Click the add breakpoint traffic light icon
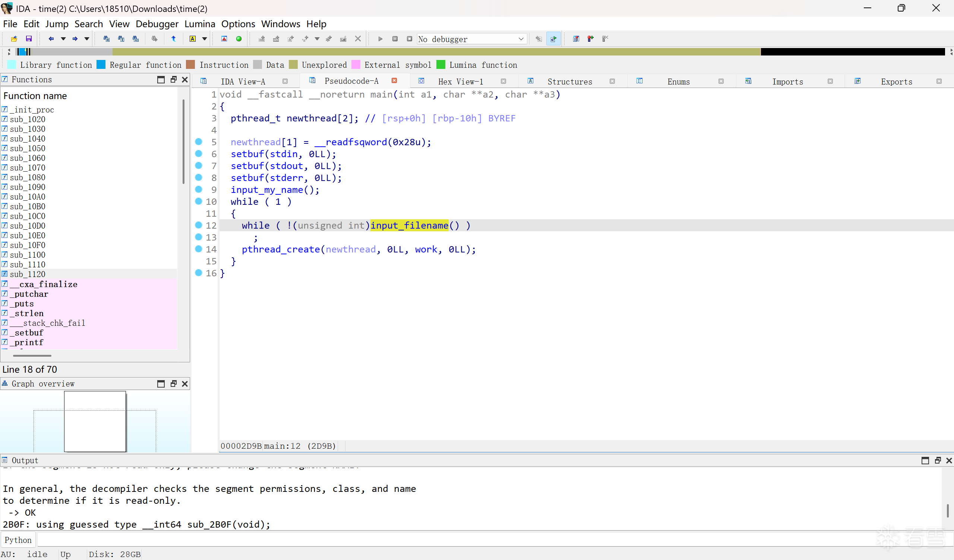The width and height of the screenshot is (954, 560). coord(591,39)
